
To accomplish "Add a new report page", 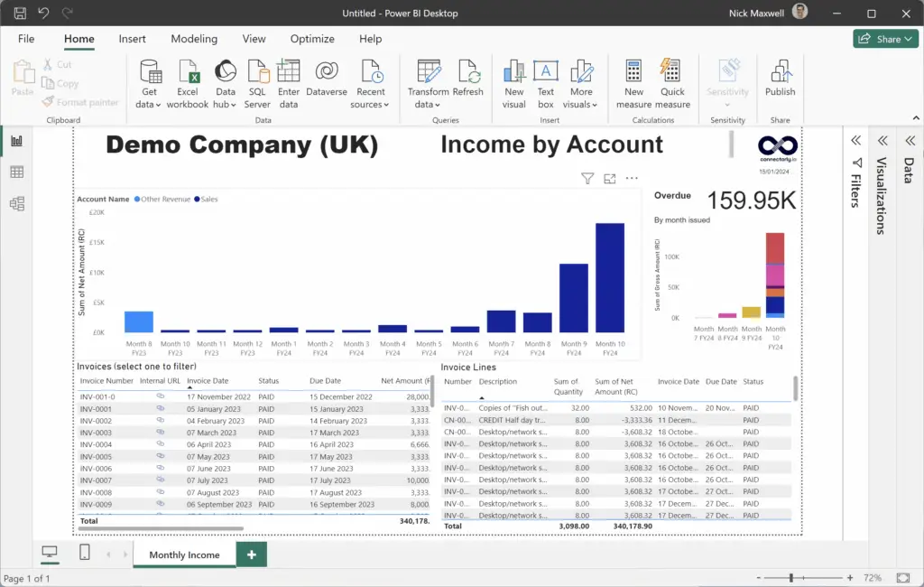I will click(251, 554).
